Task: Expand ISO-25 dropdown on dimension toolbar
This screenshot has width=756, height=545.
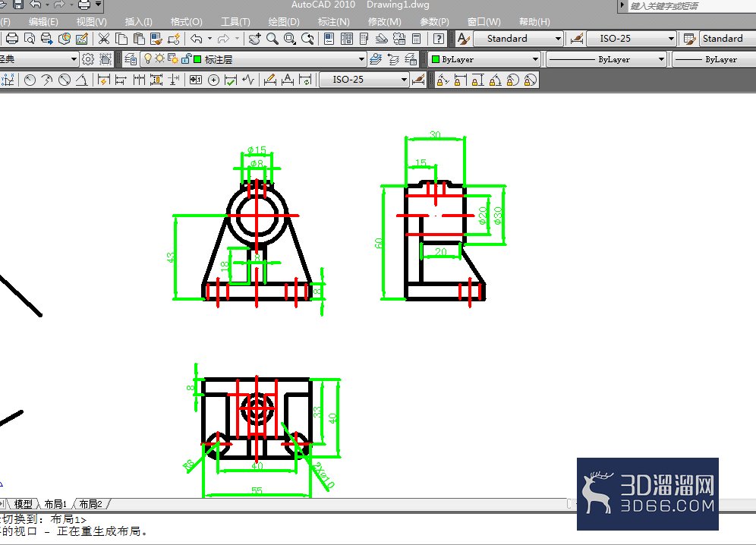Action: coord(404,80)
